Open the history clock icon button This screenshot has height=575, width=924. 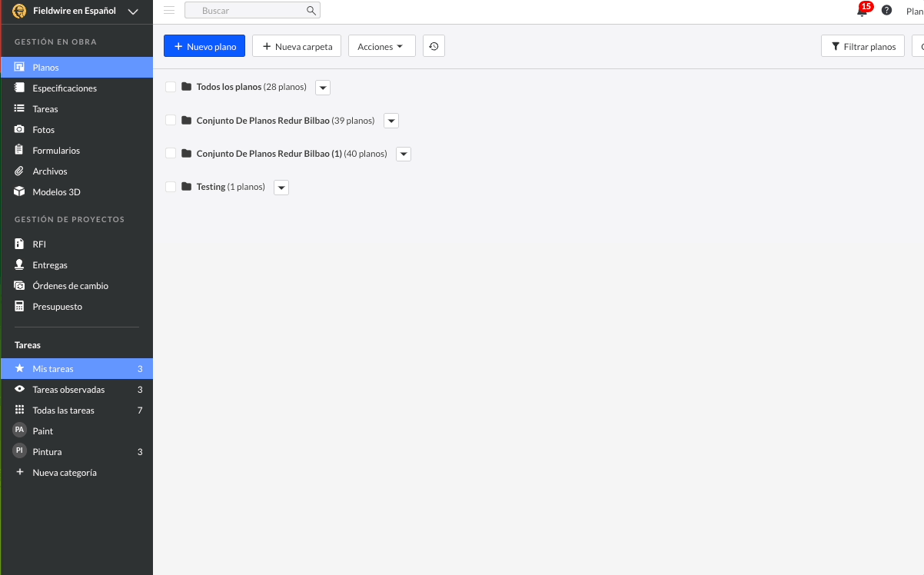pos(434,46)
